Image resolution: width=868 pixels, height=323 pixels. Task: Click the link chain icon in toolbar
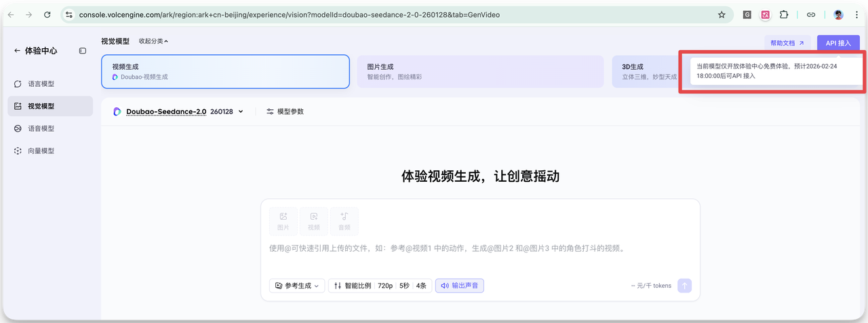pos(811,14)
